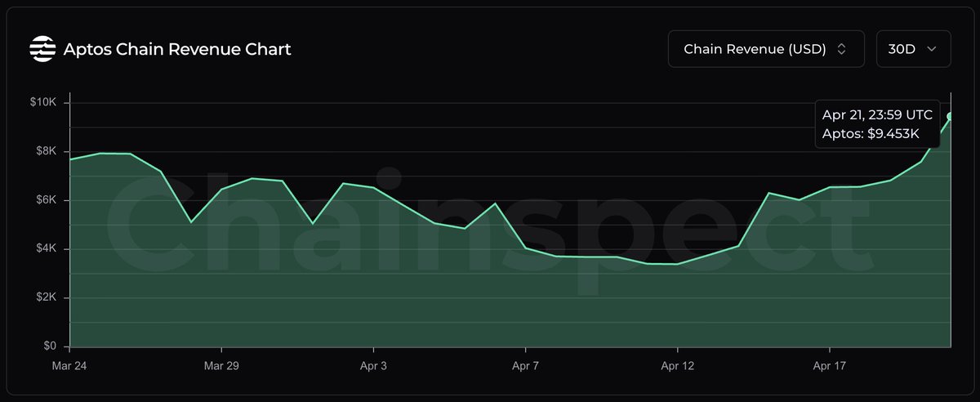The image size is (980, 402).
Task: Click the $2K y-axis label
Action: 44,297
